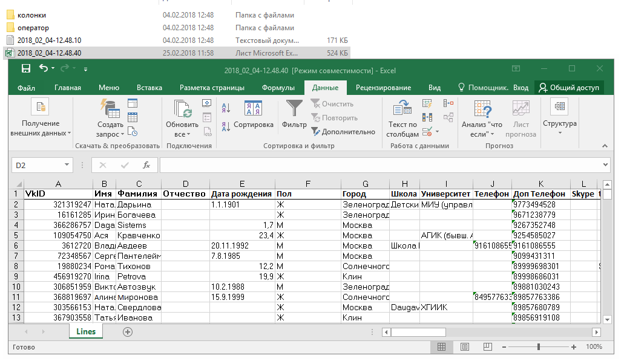Insert function using the fx icon
624x364 pixels.
[x=146, y=164]
